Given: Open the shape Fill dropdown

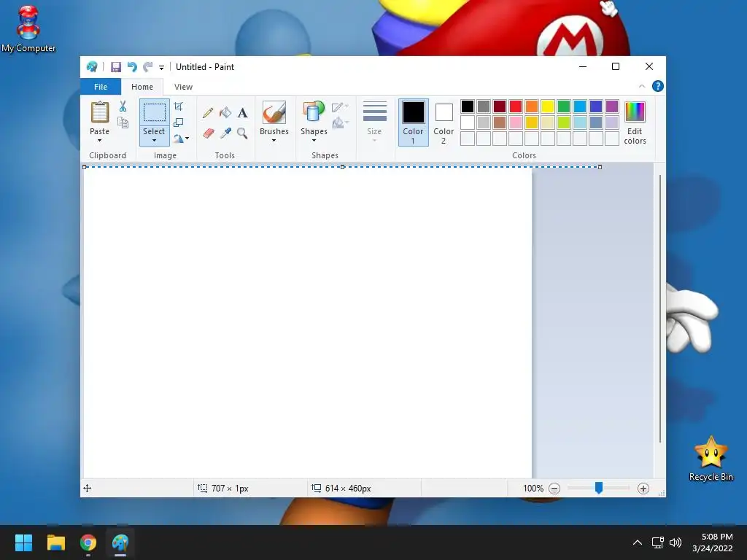Looking at the screenshot, I should click(x=340, y=123).
